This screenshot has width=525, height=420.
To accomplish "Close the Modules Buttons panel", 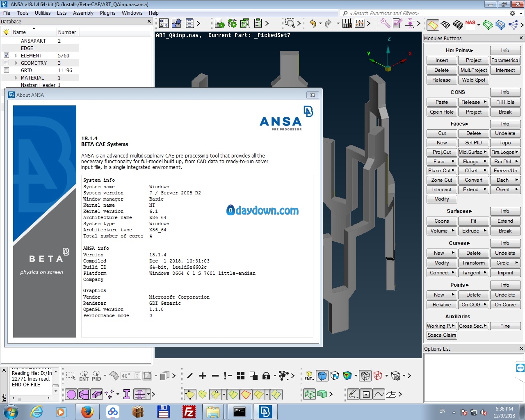I will coord(521,38).
